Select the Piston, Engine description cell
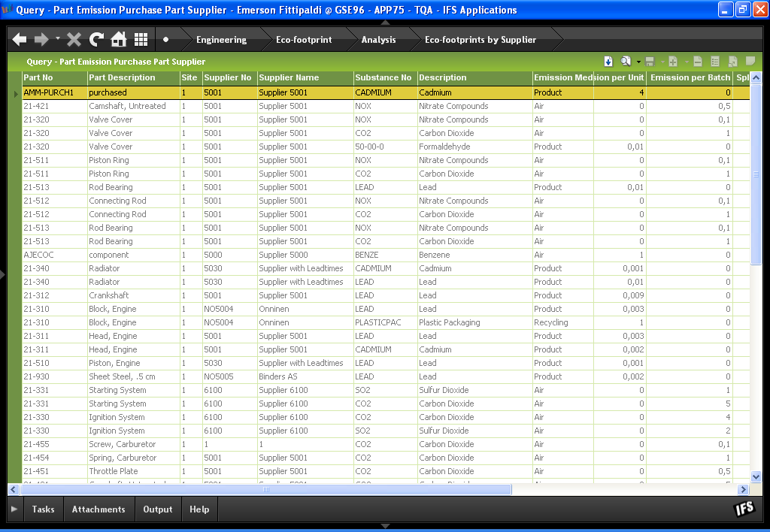Viewport: 770px width, 532px height. point(134,363)
